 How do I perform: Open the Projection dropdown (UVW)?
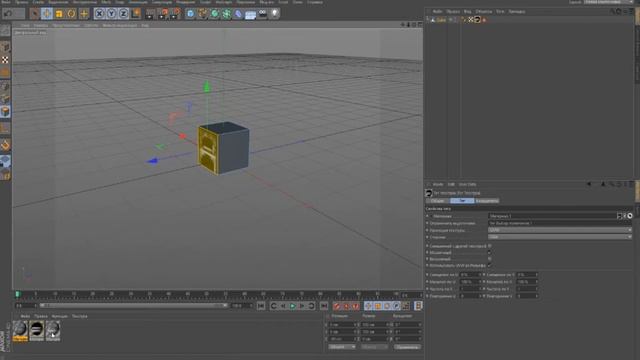click(x=560, y=230)
